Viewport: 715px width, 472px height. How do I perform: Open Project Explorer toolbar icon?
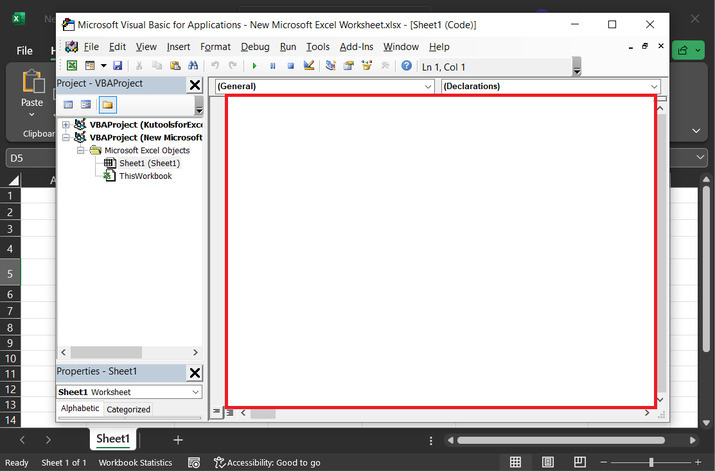(331, 66)
